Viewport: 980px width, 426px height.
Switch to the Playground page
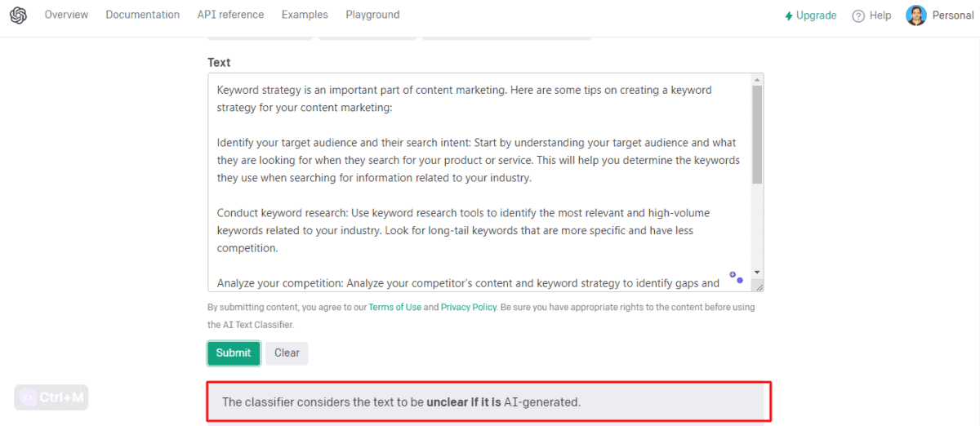(x=372, y=15)
